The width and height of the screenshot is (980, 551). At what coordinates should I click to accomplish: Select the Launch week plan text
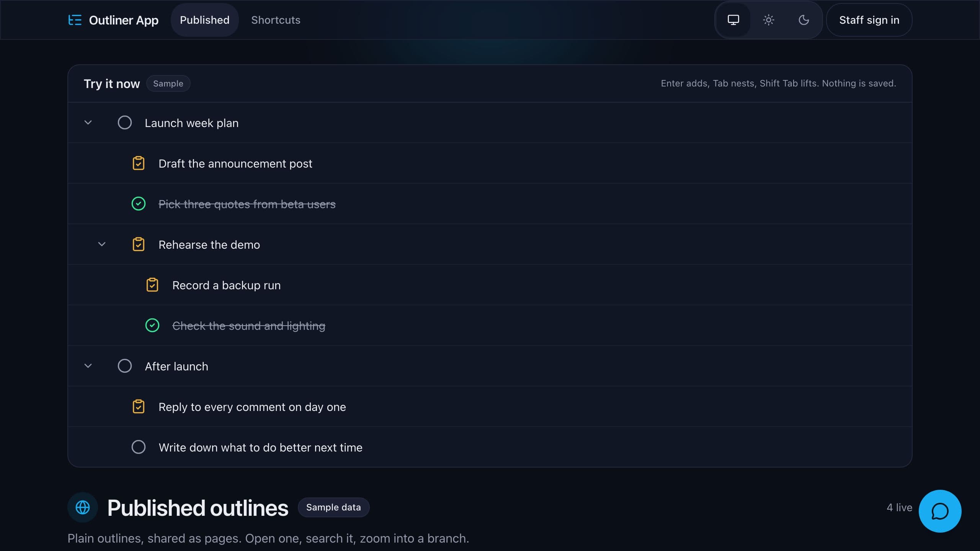pos(192,123)
